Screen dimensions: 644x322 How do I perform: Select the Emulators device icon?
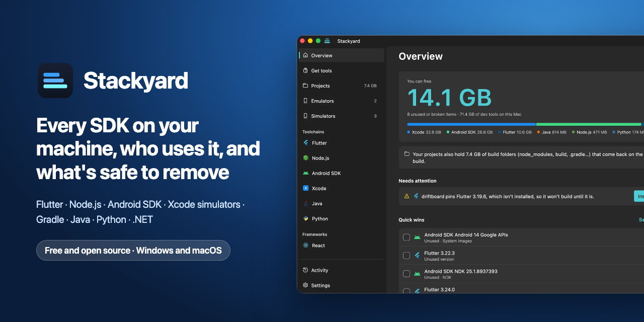pos(305,101)
